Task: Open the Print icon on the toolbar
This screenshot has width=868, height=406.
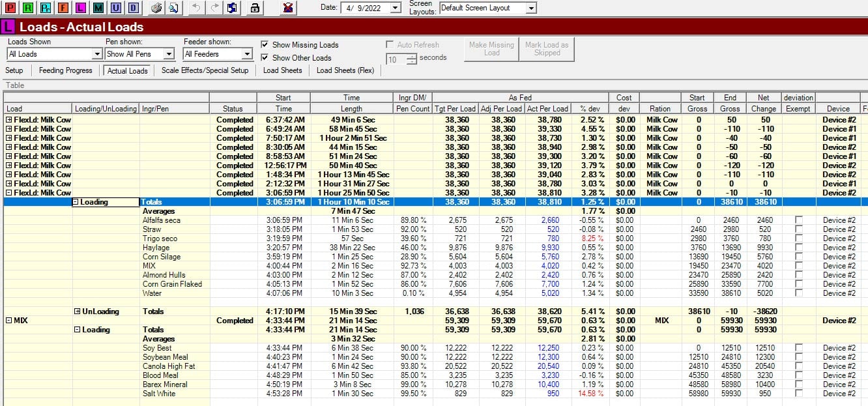Action: [158, 8]
